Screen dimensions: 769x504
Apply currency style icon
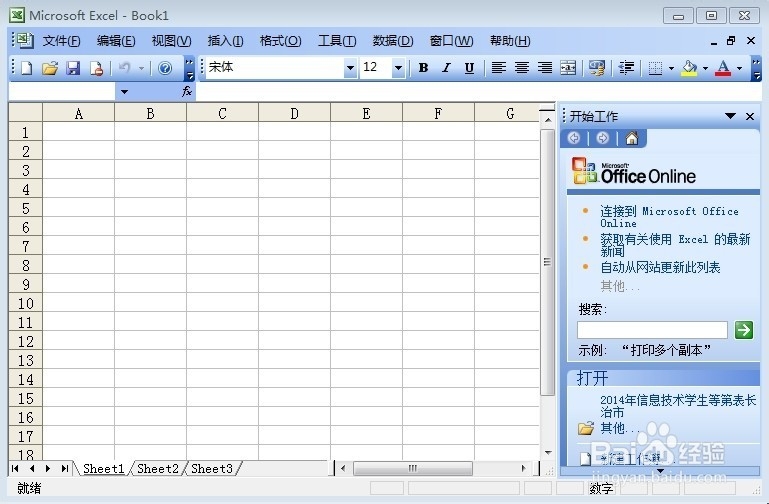click(597, 68)
